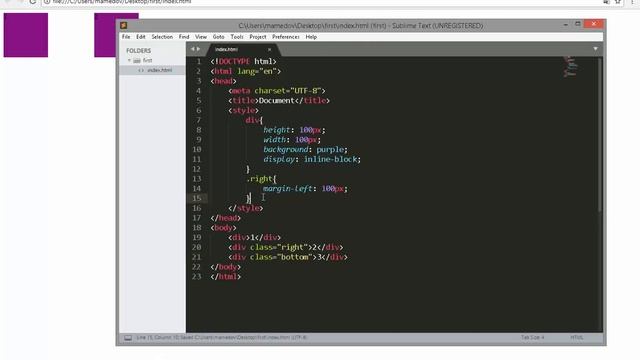Open the View menu
Viewport: 640px width, 360px height.
(x=201, y=37)
